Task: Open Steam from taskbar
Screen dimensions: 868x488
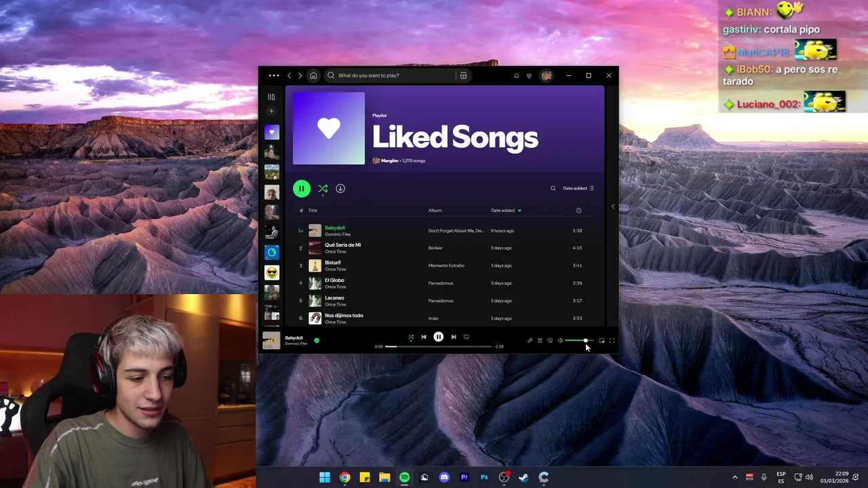Action: (524, 477)
